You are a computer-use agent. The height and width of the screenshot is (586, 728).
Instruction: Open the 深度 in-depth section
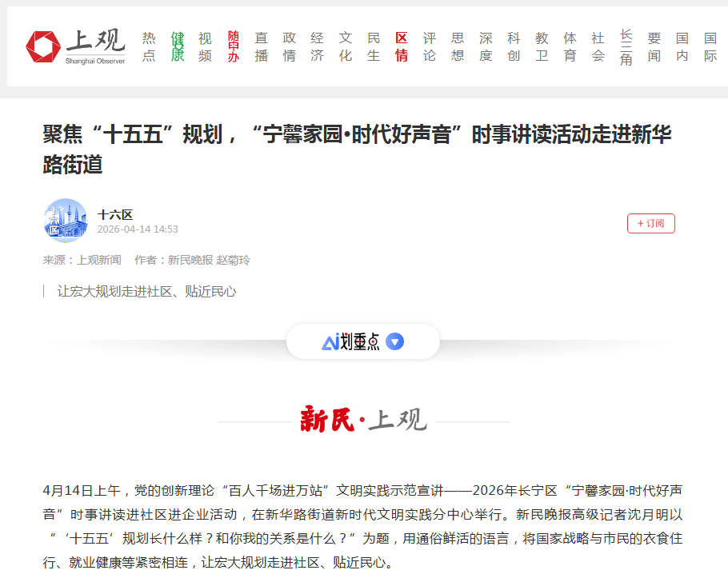(485, 45)
